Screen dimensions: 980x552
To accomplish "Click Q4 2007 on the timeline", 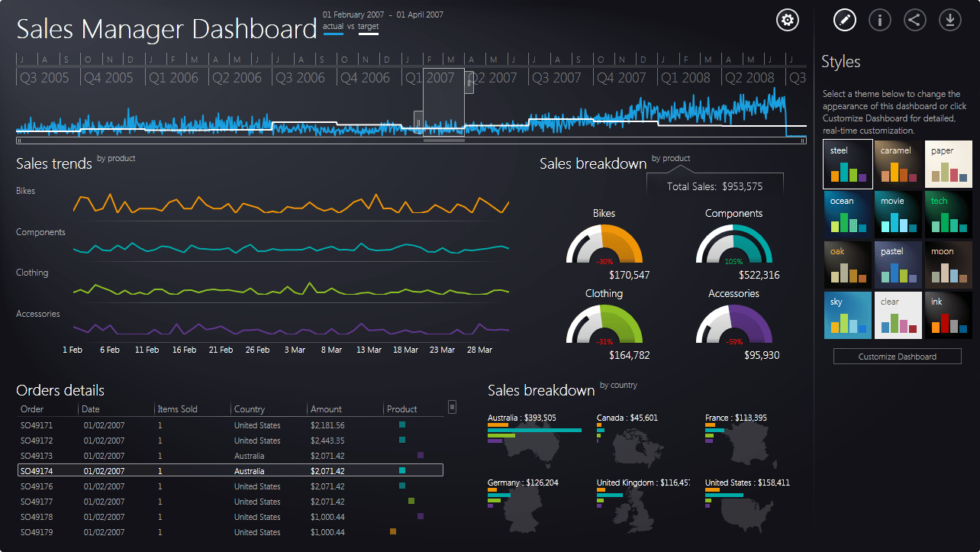I will pos(621,78).
